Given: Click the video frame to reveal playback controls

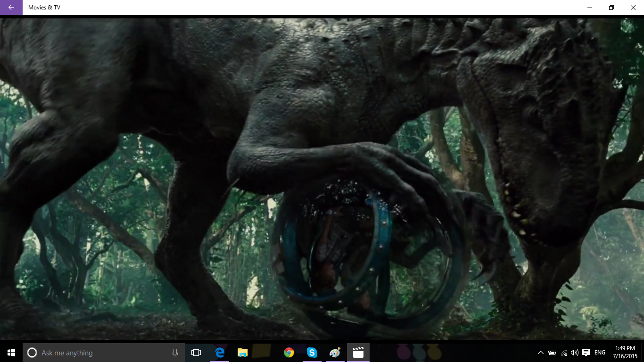Looking at the screenshot, I should pos(322,179).
